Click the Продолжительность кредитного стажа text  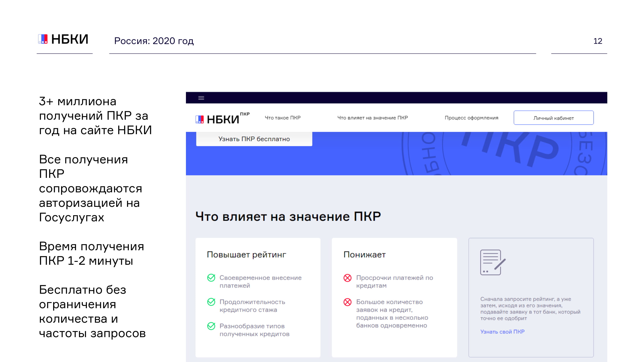[x=252, y=306]
